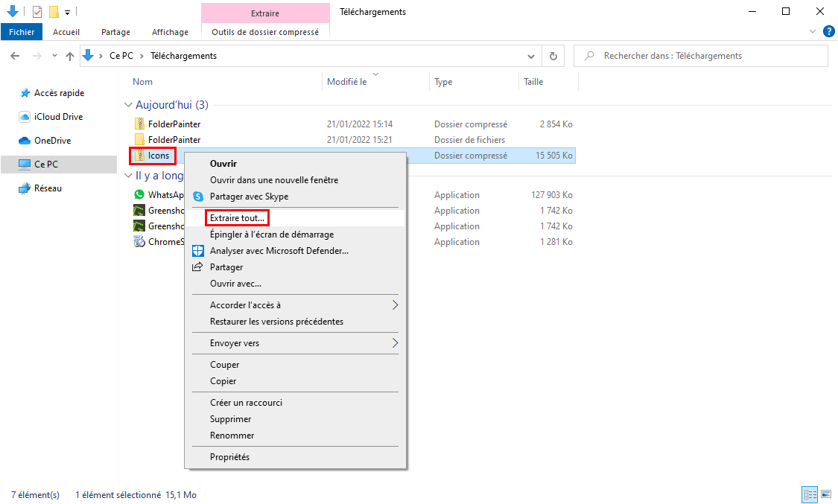Go back with the left arrow
The image size is (838, 504).
pyautogui.click(x=15, y=56)
